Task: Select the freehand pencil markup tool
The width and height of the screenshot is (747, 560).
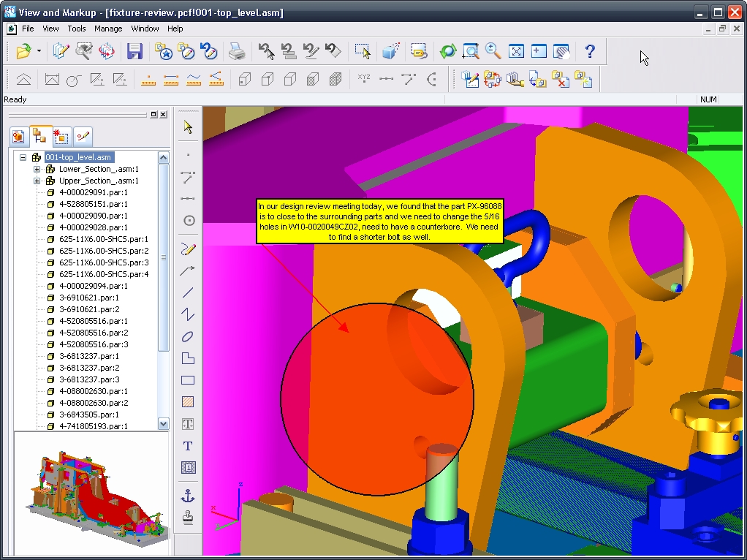Action: pos(188,249)
